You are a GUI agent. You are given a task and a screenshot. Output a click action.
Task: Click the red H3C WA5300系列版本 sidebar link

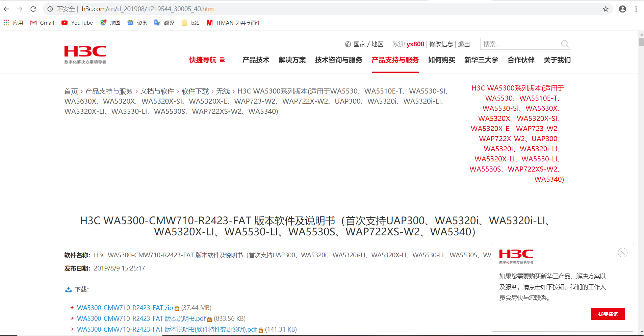tap(517, 133)
